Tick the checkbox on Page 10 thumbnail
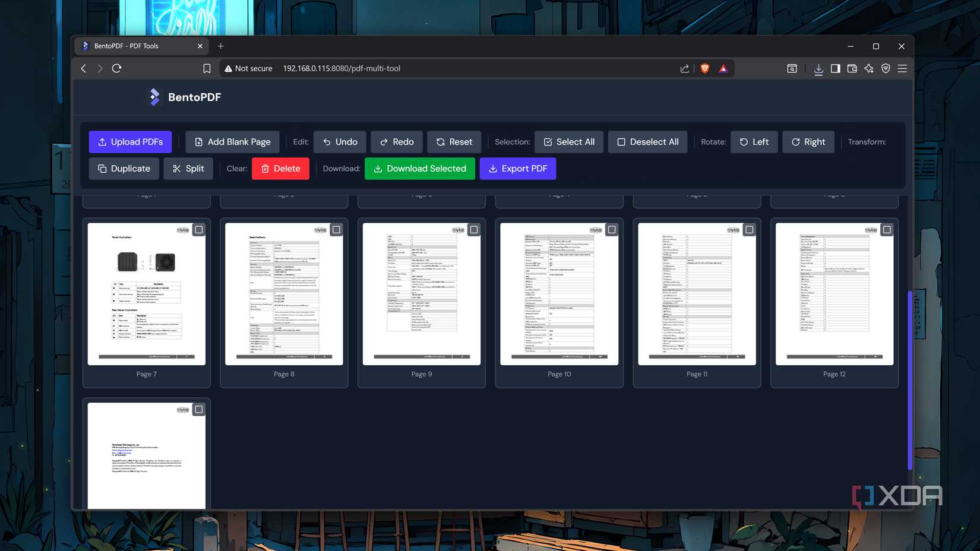This screenshot has width=980, height=551. pos(611,229)
